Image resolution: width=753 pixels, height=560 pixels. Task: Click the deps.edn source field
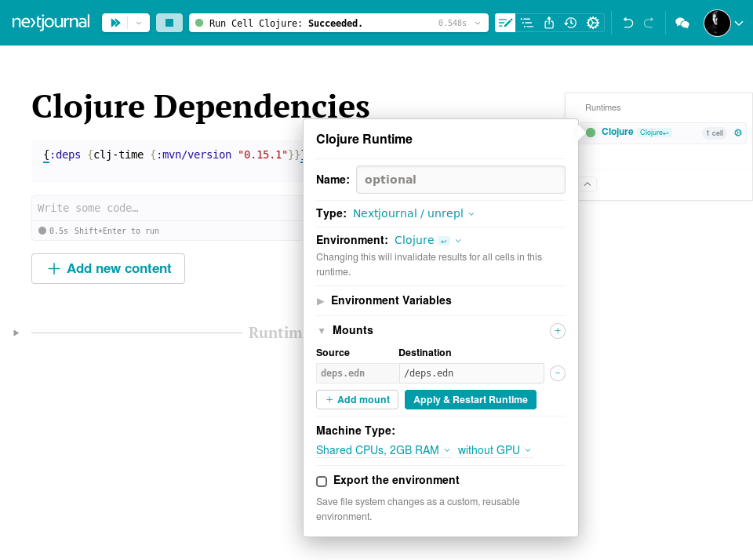(358, 373)
